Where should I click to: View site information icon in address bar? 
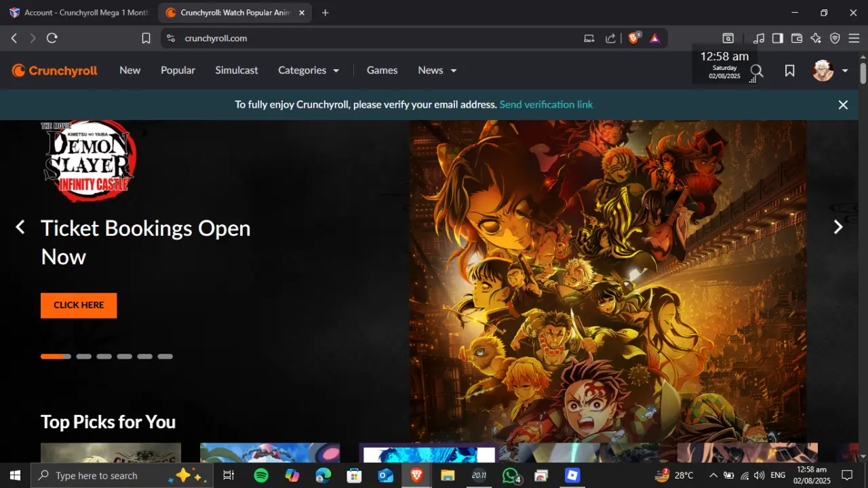[171, 39]
